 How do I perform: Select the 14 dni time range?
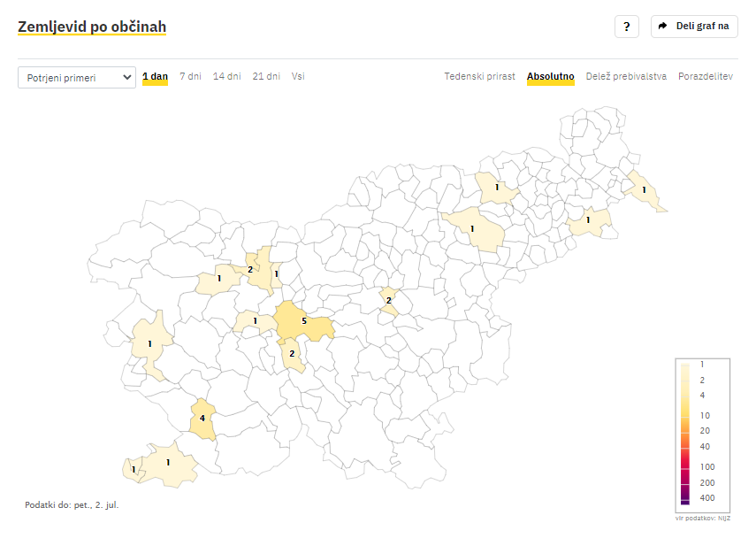(x=226, y=77)
